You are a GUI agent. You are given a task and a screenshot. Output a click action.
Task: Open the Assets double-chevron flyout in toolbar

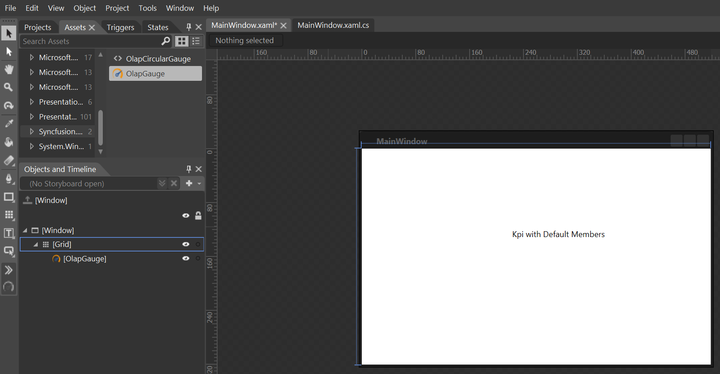tap(9, 270)
